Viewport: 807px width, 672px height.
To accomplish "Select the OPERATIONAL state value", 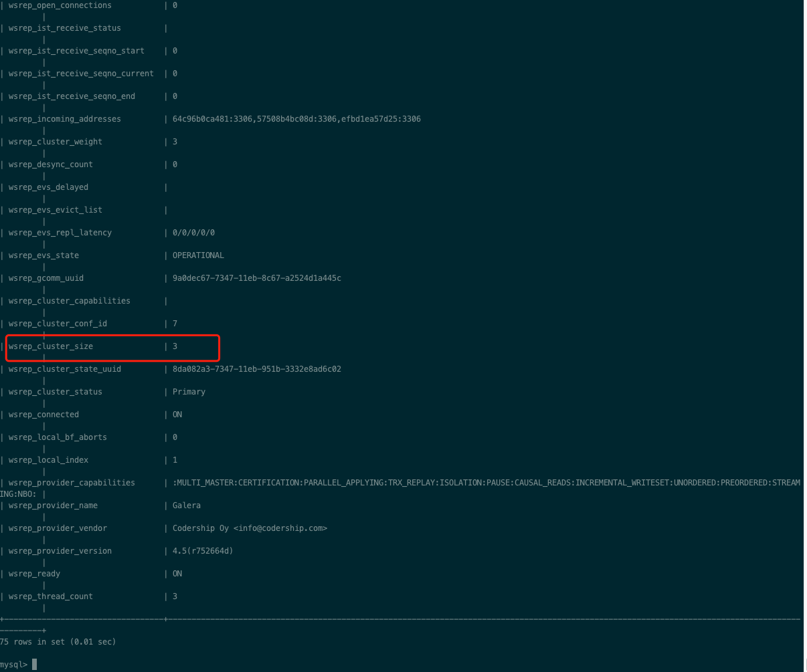I will (x=198, y=255).
